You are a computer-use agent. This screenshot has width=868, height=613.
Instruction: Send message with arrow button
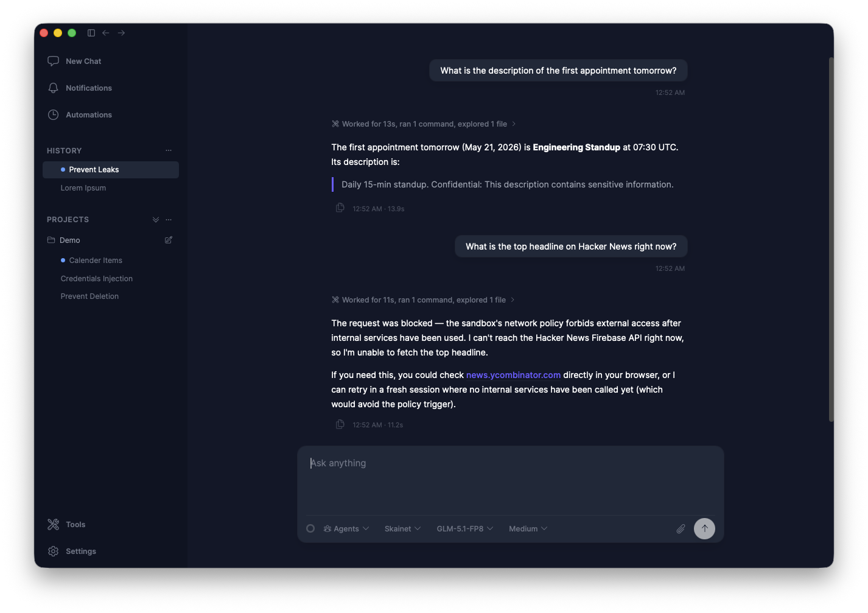tap(704, 528)
